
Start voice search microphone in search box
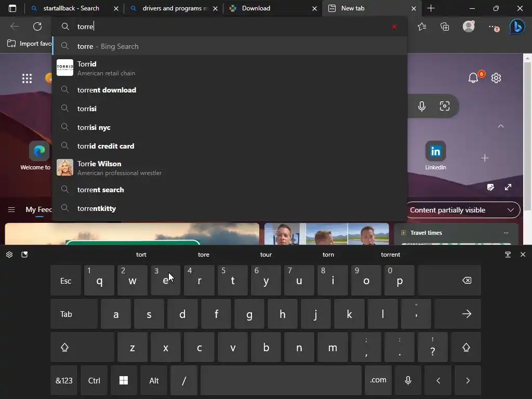pos(422,106)
